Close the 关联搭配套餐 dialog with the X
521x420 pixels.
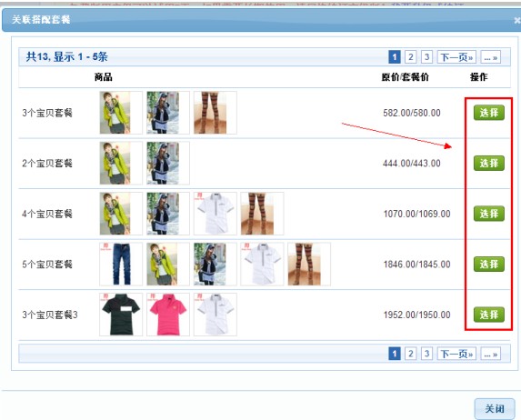click(517, 20)
